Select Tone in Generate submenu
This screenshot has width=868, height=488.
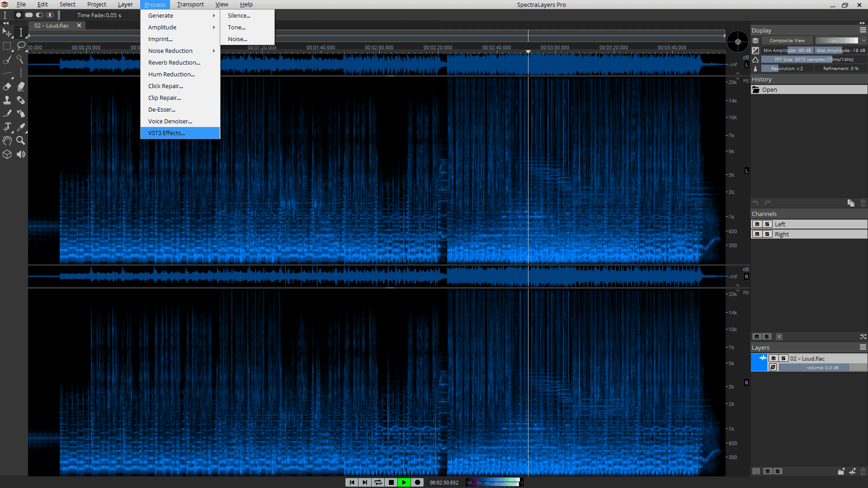247,27
